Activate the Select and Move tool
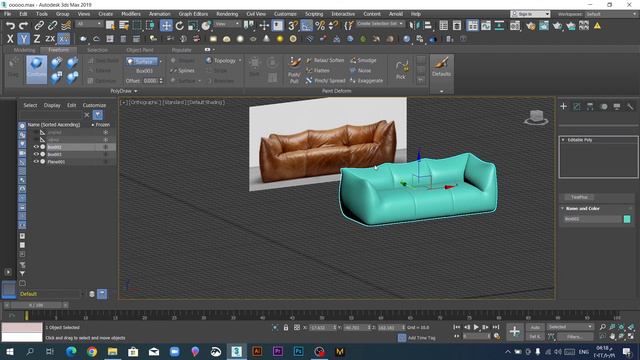Viewport: 640px width, 360px height. coord(166,26)
